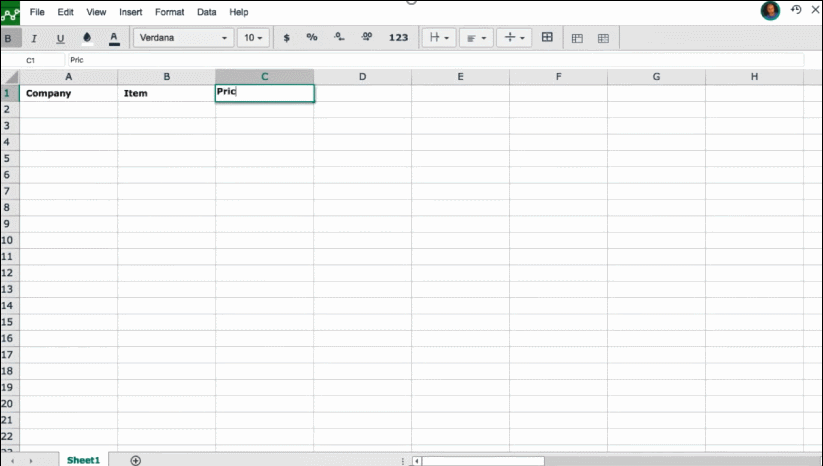Image resolution: width=823 pixels, height=466 pixels.
Task: Open the File menu
Action: pyautogui.click(x=37, y=12)
